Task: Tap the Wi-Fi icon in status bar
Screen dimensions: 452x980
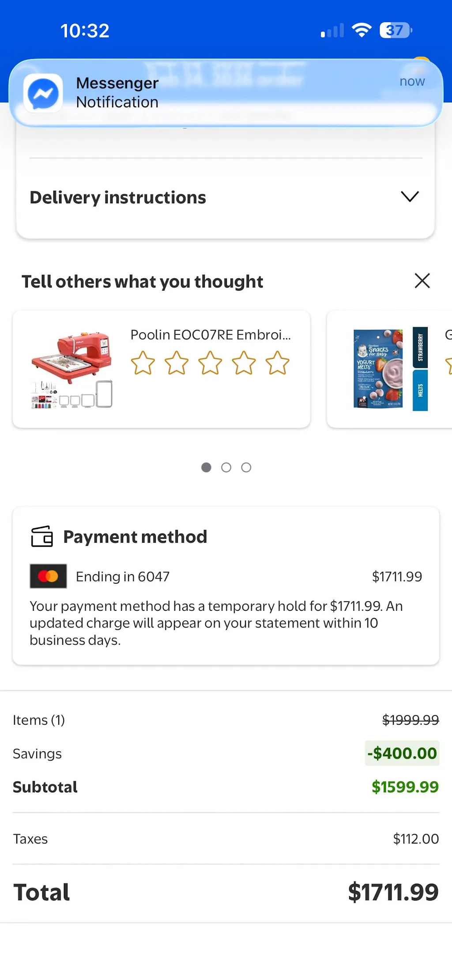Action: [362, 30]
